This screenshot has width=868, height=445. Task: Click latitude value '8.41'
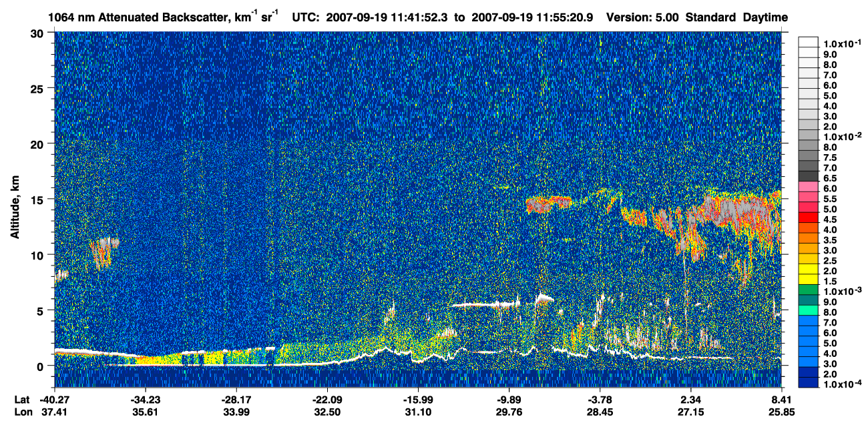tap(782, 399)
